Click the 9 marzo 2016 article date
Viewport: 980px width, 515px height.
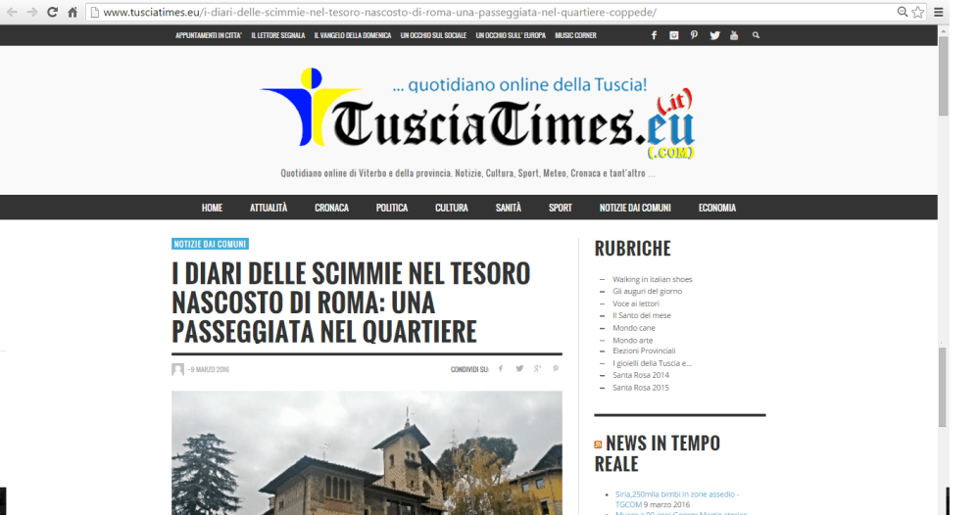pos(210,369)
